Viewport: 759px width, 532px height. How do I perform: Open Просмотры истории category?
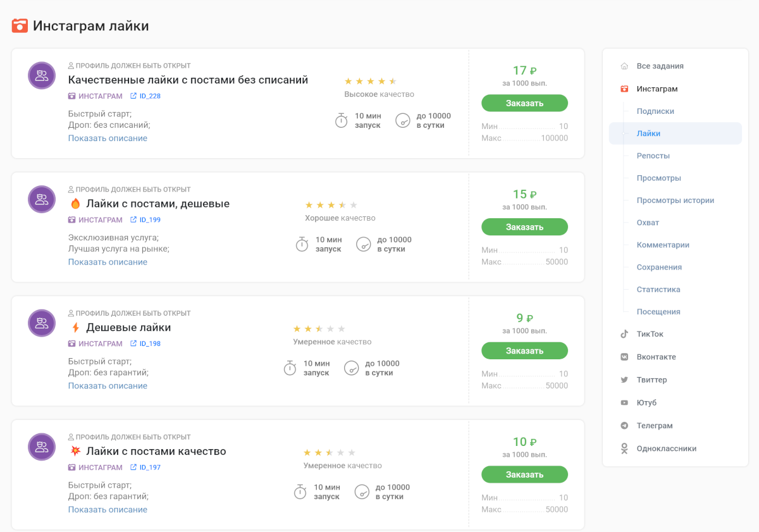(x=675, y=201)
